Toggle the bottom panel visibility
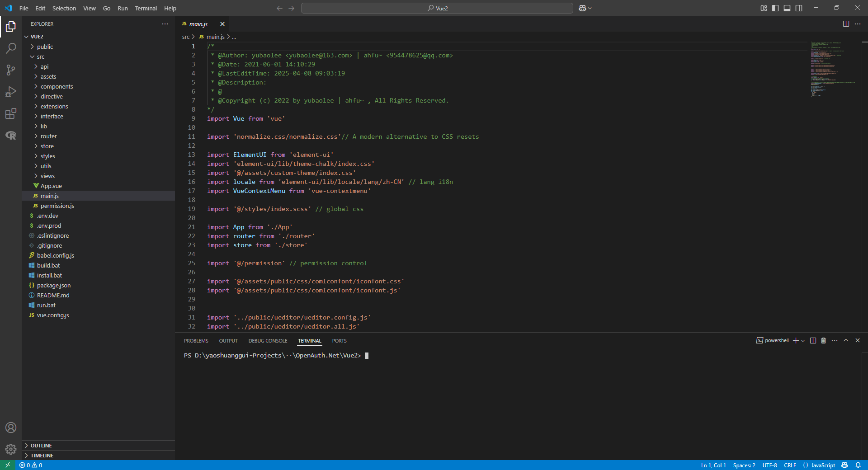868x470 pixels. [x=787, y=8]
